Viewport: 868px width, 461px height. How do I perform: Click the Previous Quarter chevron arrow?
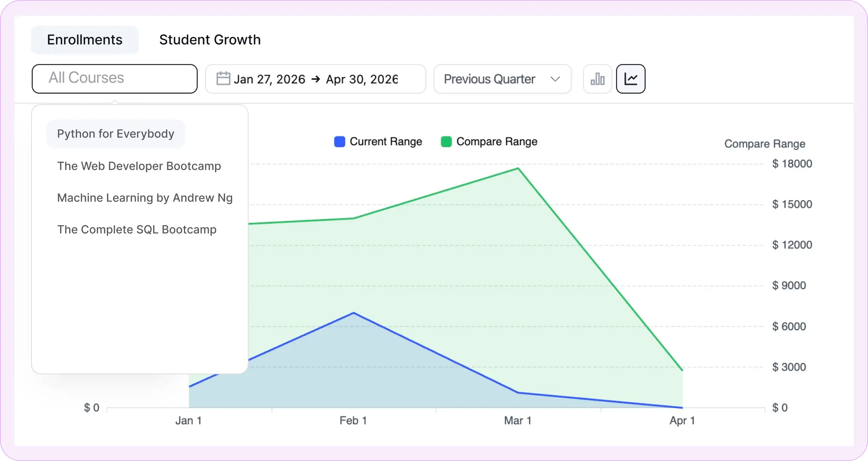point(555,79)
